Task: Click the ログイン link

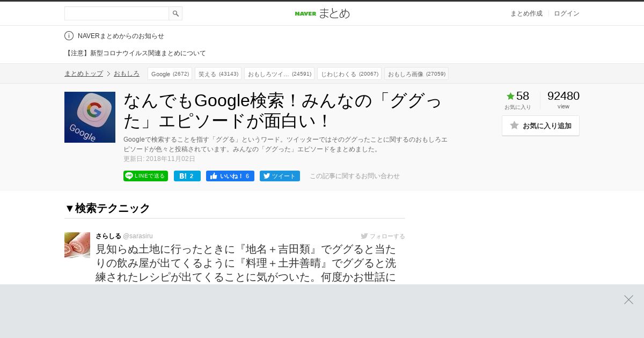Action: tap(567, 13)
